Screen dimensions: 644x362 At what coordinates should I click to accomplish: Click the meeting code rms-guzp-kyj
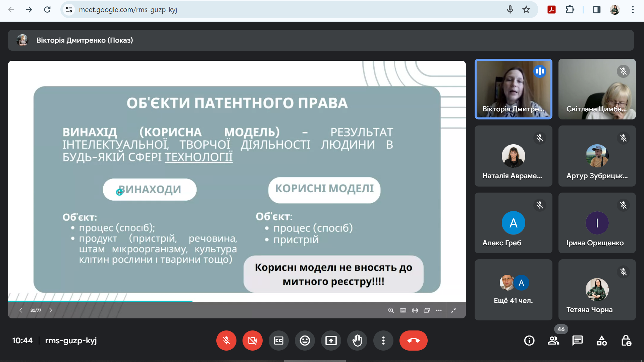[71, 341]
